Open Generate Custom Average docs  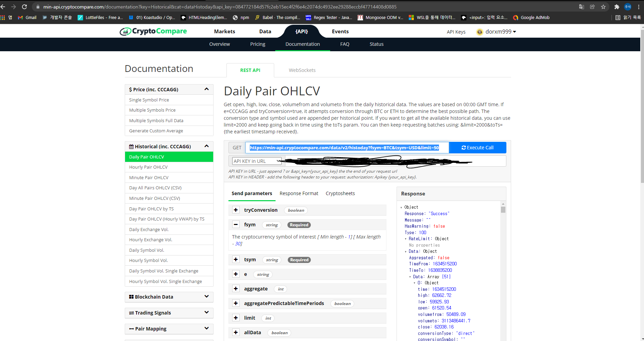(169, 131)
